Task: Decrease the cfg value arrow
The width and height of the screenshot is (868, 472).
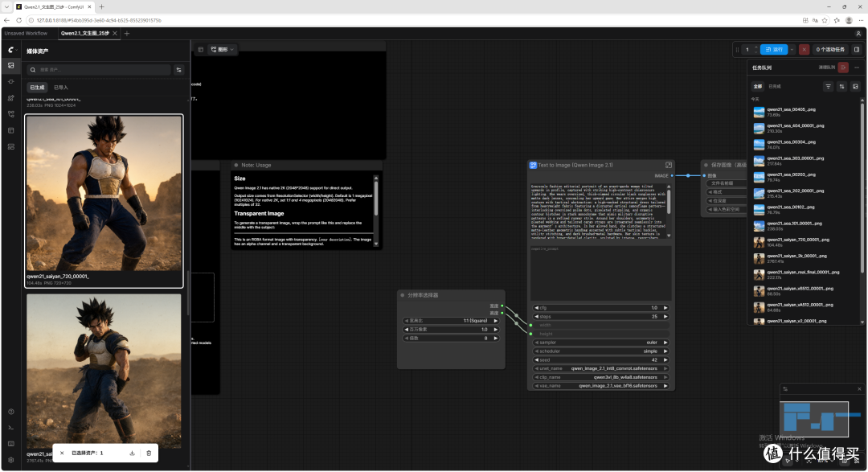Action: [536, 307]
